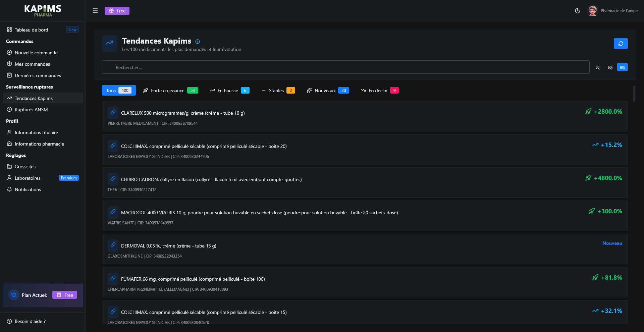This screenshot has height=332, width=644.
Task: Refresh the trends list with the refresh icon
Action: tap(621, 43)
